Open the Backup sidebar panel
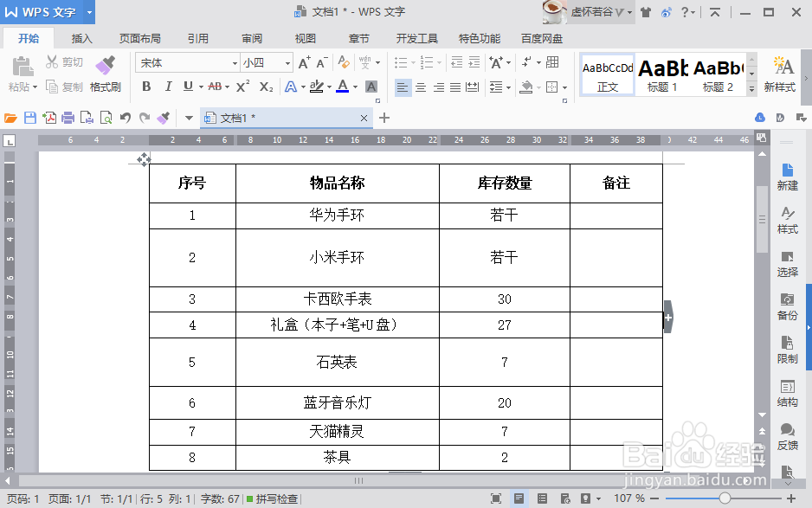This screenshot has width=812, height=508. point(787,307)
